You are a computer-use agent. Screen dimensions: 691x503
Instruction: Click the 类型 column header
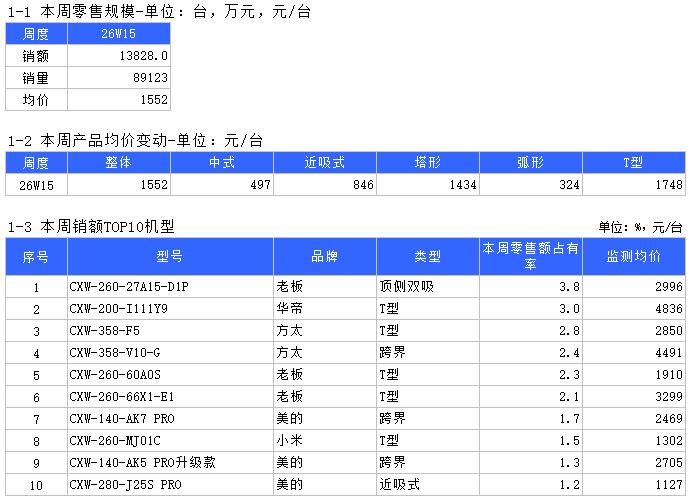[427, 257]
